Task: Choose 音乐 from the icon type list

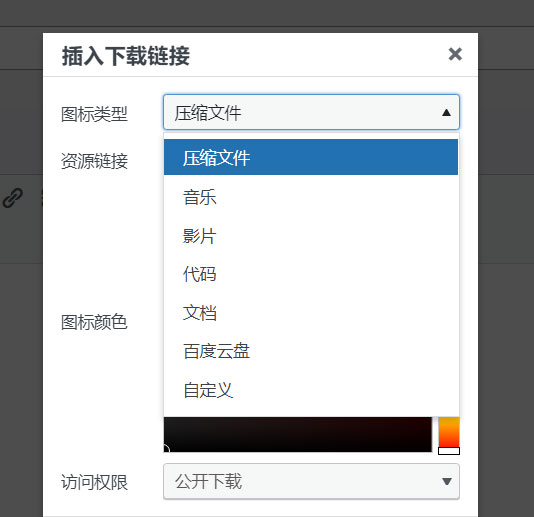Action: (x=311, y=197)
